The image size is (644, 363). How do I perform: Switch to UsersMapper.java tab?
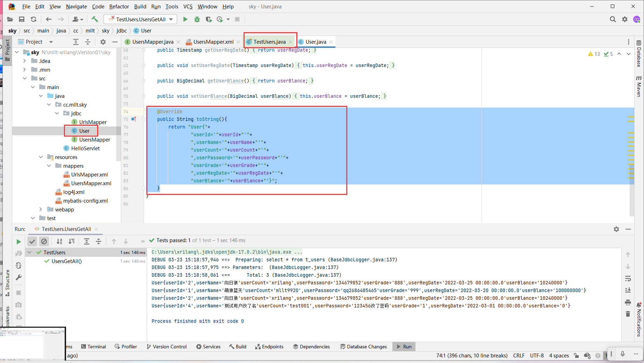(x=153, y=42)
